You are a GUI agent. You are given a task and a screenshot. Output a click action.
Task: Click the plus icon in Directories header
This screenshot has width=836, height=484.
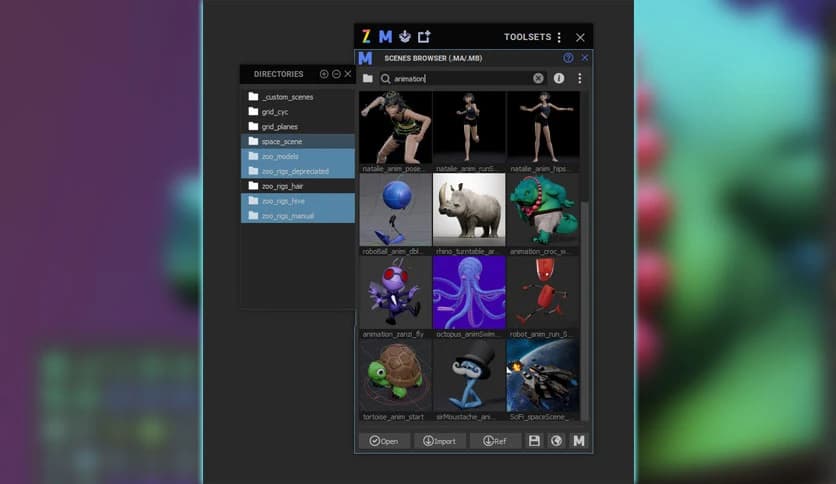point(324,74)
